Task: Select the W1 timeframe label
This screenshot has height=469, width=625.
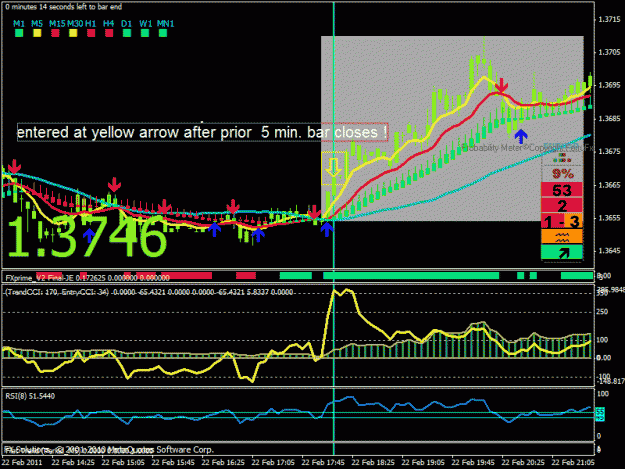Action: click(x=145, y=24)
